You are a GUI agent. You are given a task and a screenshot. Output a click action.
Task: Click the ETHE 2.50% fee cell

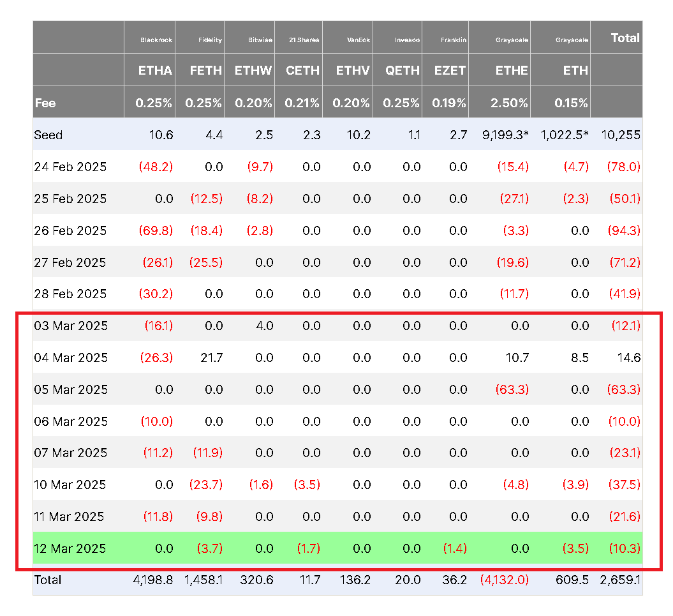[x=509, y=103]
